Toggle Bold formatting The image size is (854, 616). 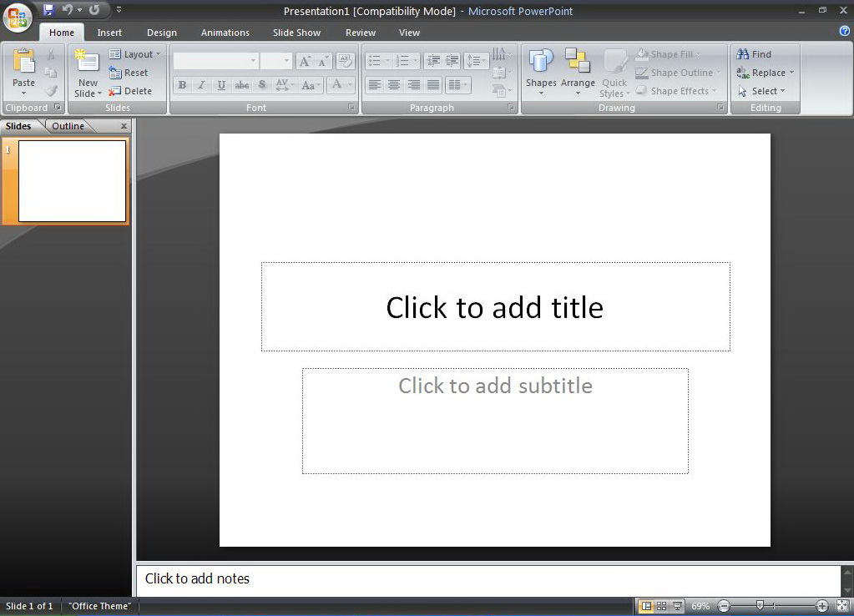[183, 85]
